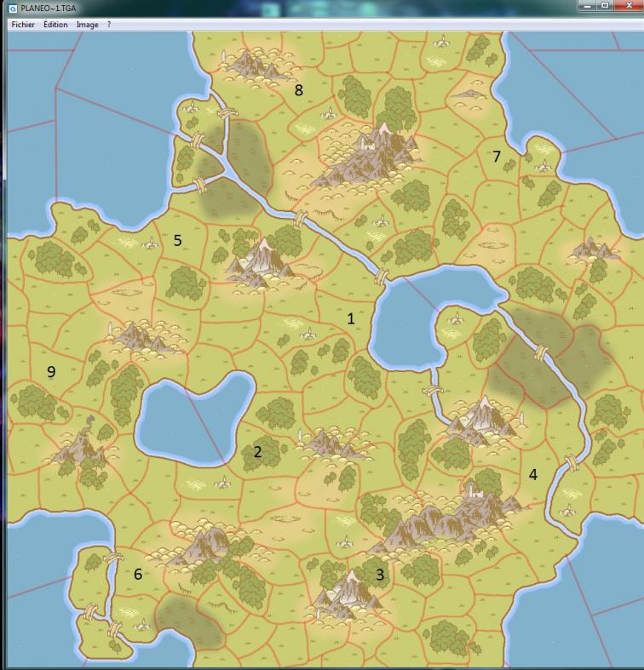The width and height of the screenshot is (644, 670).
Task: Open the ? help menu
Action: 108,25
